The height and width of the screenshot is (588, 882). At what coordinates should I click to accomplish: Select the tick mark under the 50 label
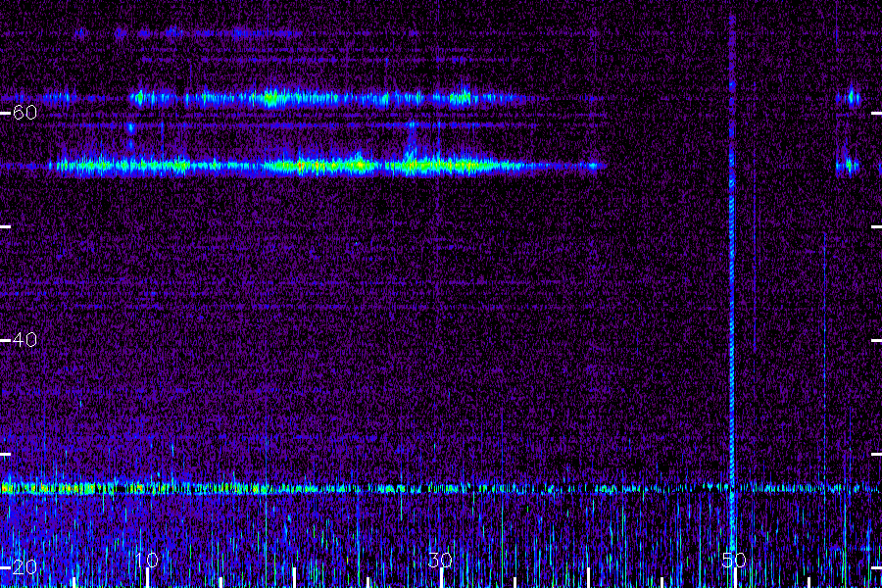(x=735, y=578)
